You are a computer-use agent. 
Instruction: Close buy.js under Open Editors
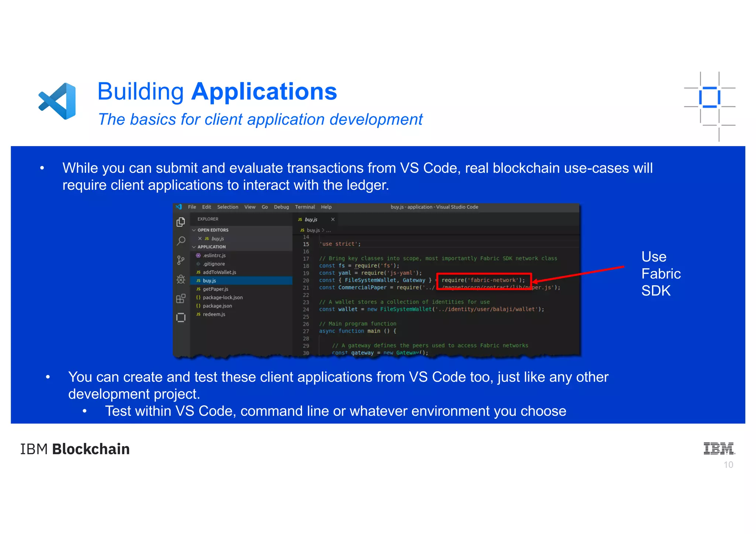[200, 239]
